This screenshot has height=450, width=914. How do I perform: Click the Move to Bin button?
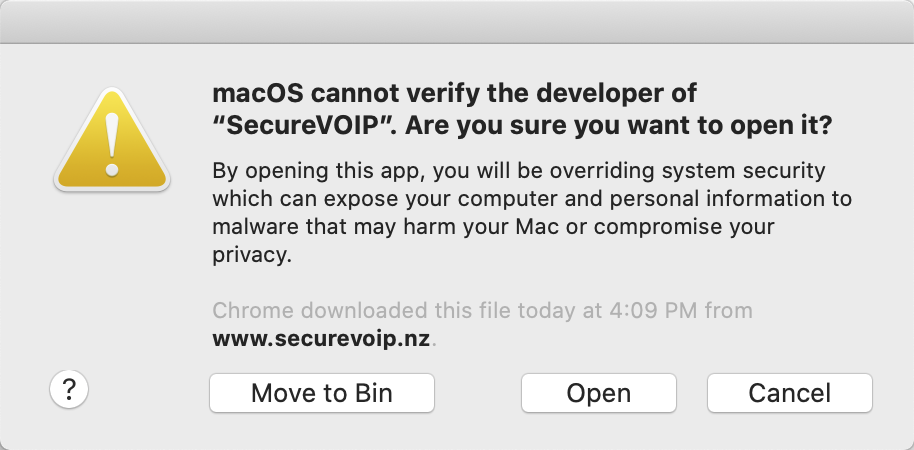(x=322, y=393)
